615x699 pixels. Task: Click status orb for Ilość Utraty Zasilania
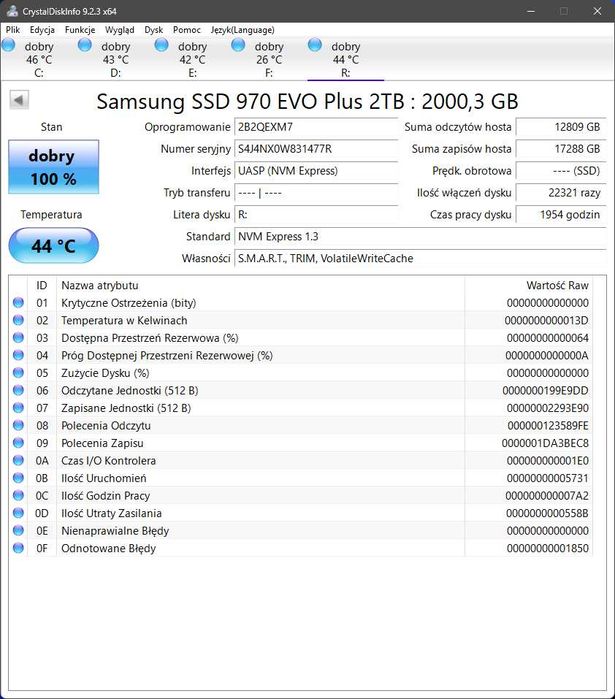(x=18, y=513)
